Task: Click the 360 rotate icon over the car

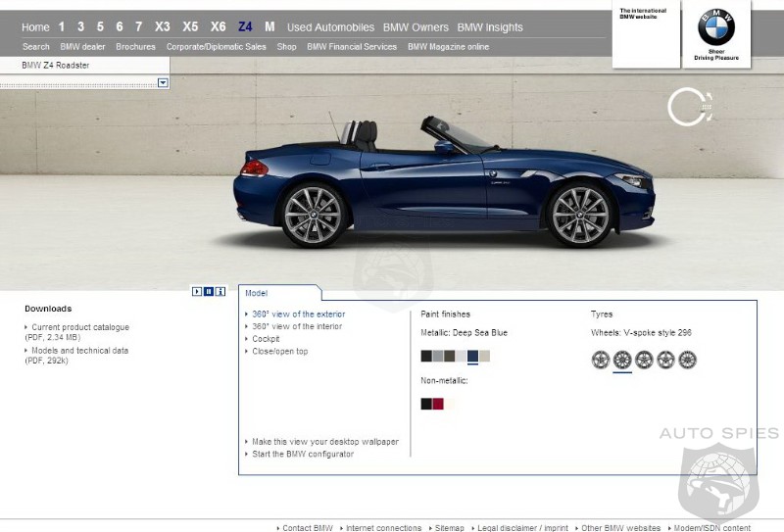Action: 691,107
